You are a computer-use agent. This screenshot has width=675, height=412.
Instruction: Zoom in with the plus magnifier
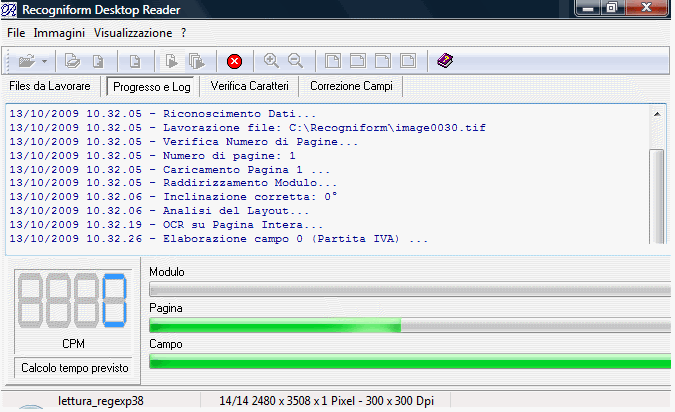(271, 61)
